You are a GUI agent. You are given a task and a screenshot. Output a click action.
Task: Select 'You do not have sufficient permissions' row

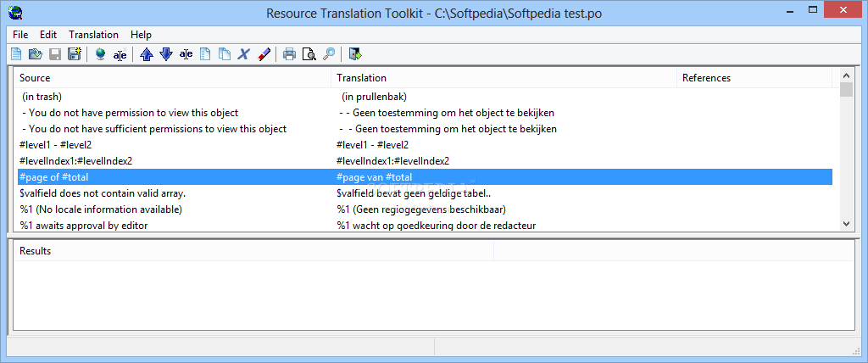[x=154, y=129]
